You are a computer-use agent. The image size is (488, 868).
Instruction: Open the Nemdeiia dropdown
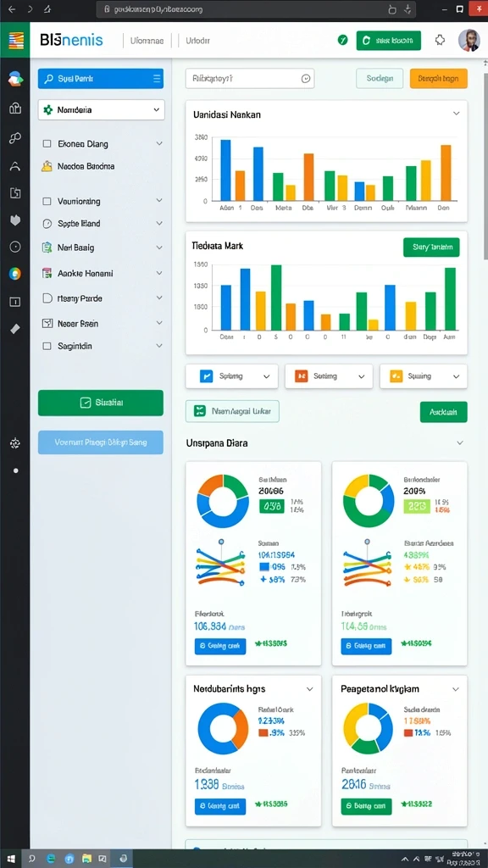point(102,109)
